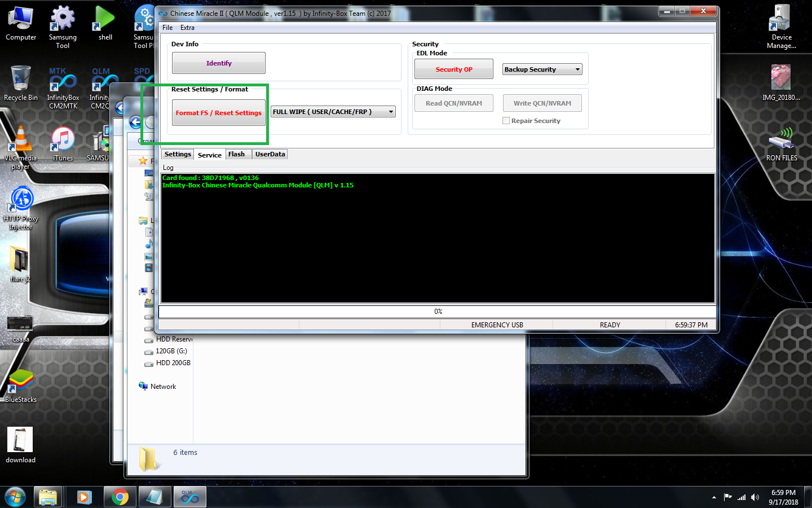Open the Extra menu
This screenshot has width=812, height=508.
187,28
